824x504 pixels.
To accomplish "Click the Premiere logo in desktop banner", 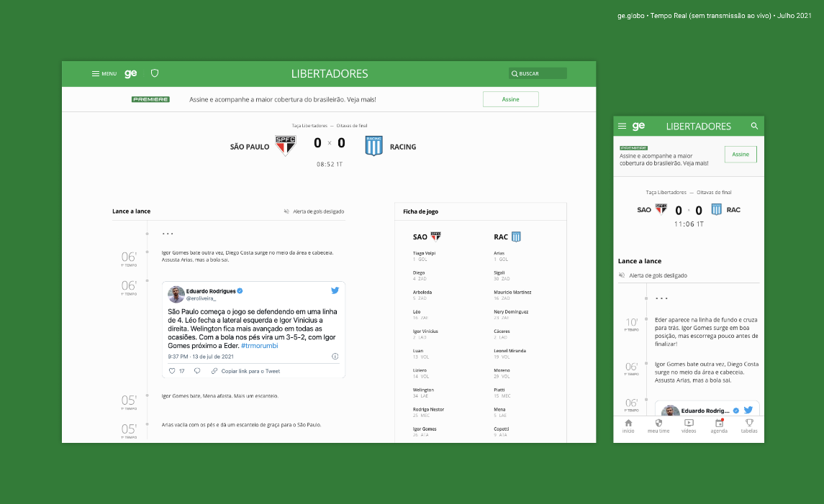I will [150, 99].
